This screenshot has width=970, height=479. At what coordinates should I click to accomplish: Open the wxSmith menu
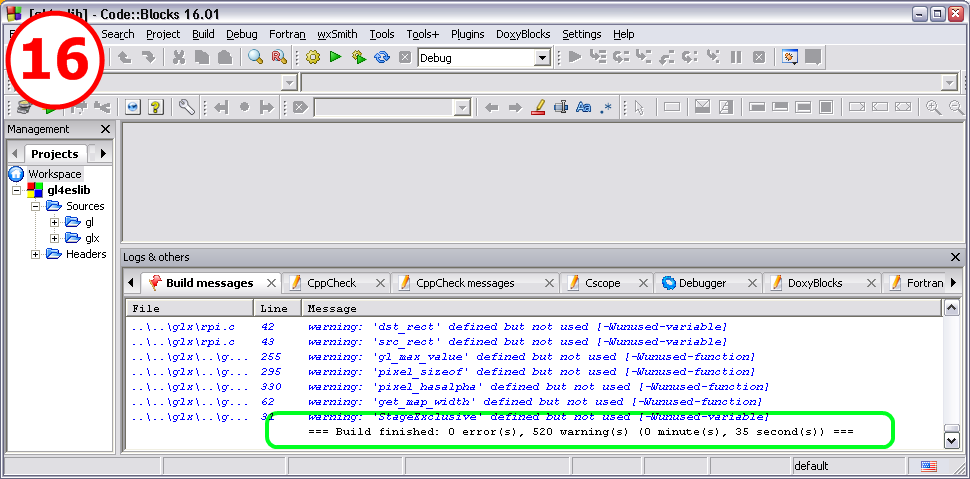click(x=337, y=34)
